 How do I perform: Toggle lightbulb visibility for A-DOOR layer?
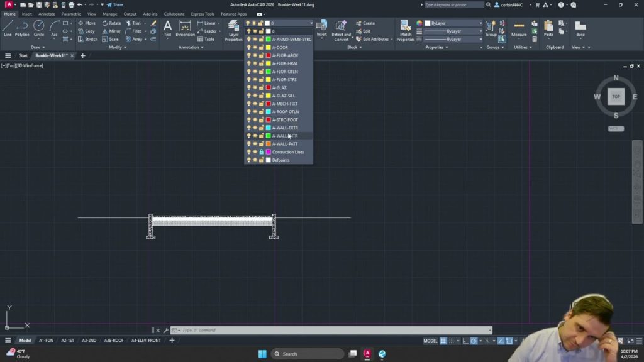tap(248, 47)
